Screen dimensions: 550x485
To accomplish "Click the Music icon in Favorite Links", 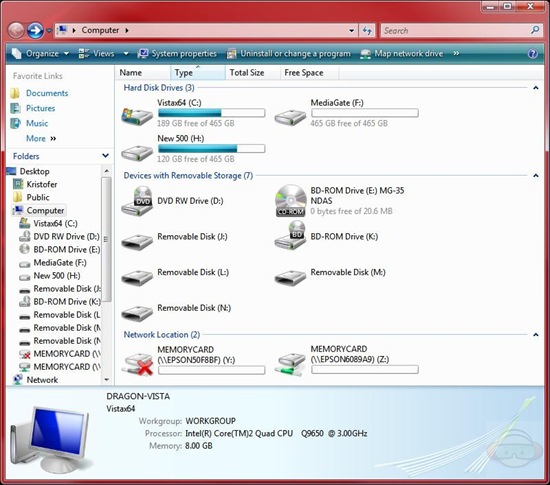I will 15,123.
